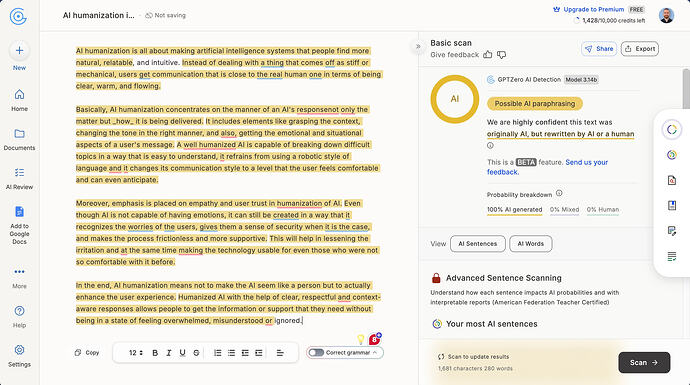
Task: Click the GPTZero logo in the sidebar
Action: (x=18, y=17)
